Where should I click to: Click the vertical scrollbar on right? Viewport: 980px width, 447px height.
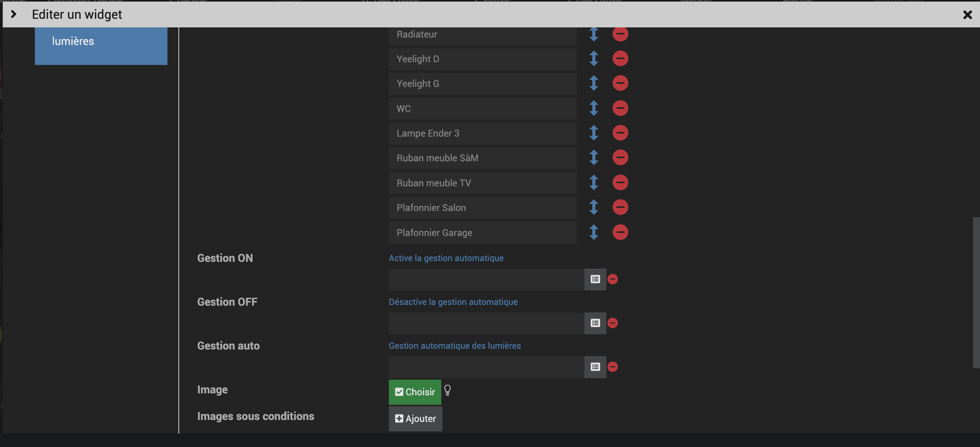tap(976, 293)
